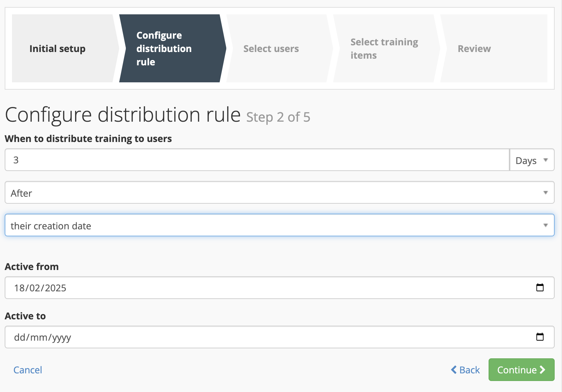Select the year 2025 in Active from
The height and width of the screenshot is (392, 562).
55,288
